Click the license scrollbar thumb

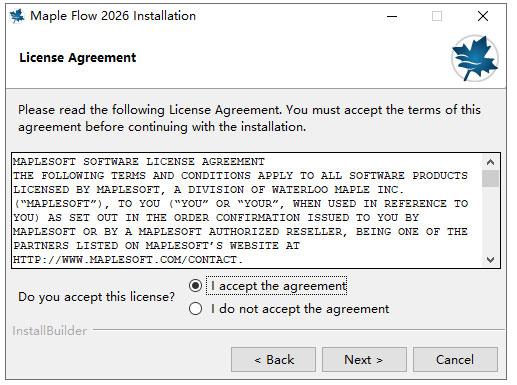click(x=490, y=179)
